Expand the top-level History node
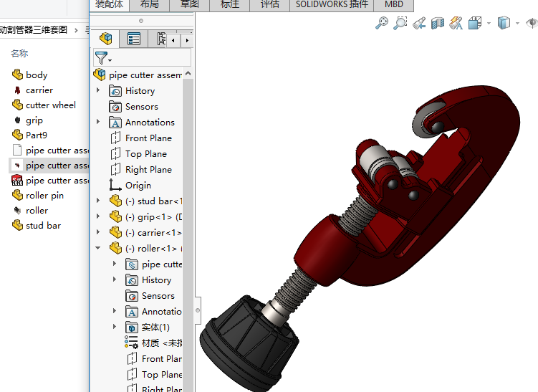This screenshot has height=392, width=538. 98,91
